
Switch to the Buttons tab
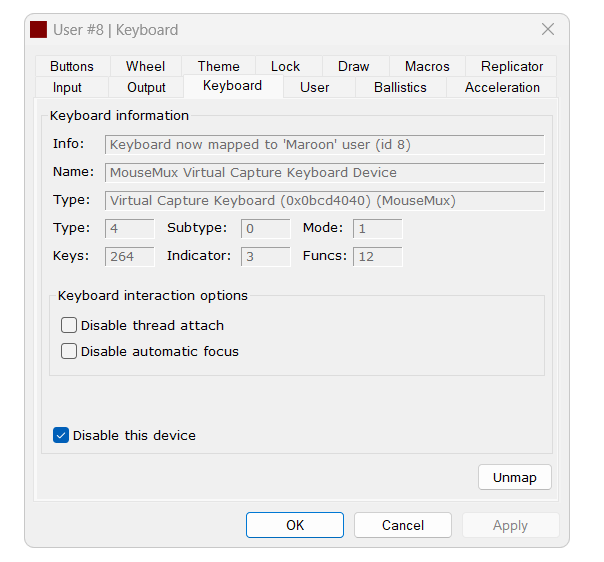click(x=72, y=66)
